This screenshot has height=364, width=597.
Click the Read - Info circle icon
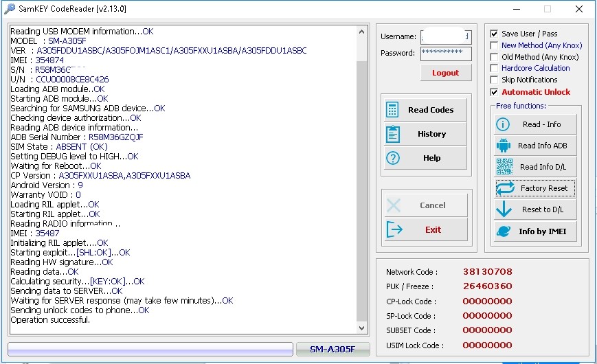click(503, 124)
